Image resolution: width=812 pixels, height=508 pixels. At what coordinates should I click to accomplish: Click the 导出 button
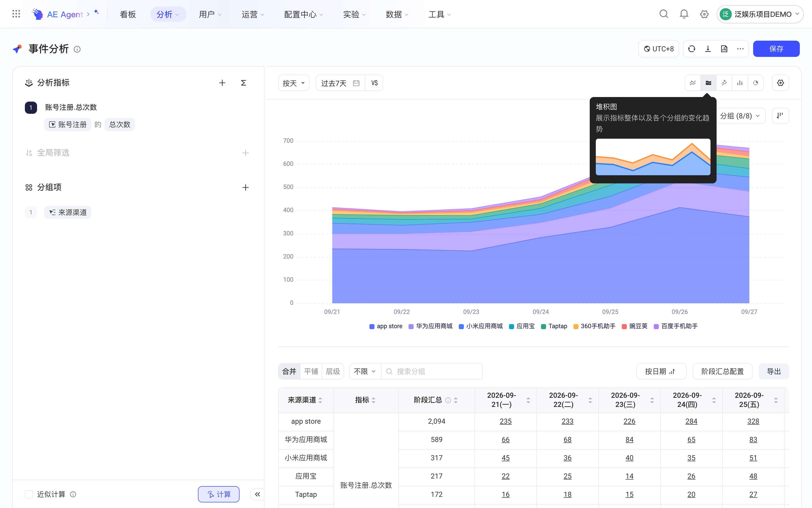pos(774,371)
